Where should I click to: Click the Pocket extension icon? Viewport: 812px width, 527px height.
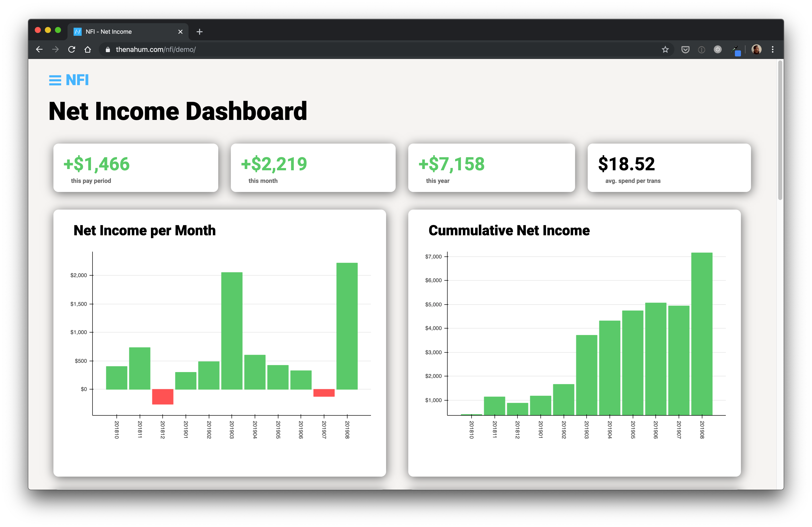(685, 49)
